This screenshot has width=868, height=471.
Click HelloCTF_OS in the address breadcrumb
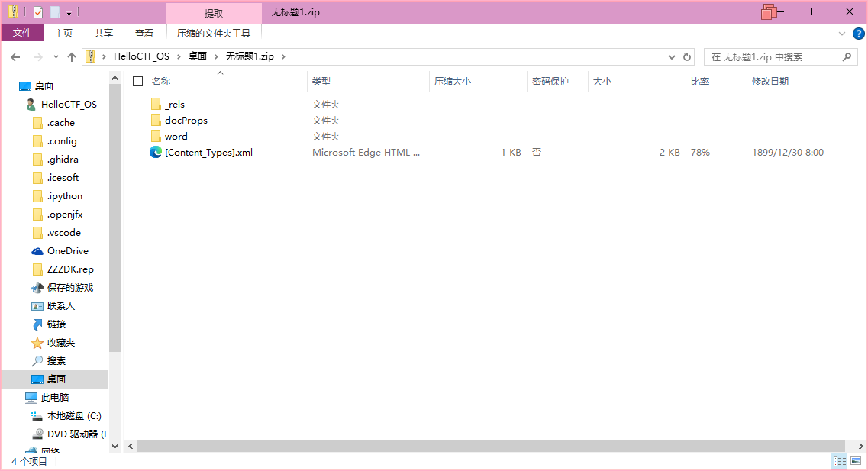pos(141,57)
